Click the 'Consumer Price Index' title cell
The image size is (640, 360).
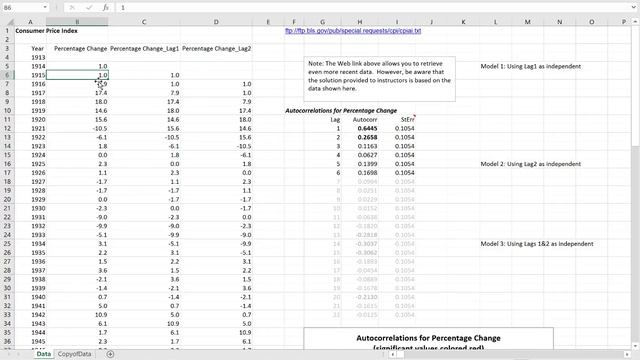[x=46, y=31]
